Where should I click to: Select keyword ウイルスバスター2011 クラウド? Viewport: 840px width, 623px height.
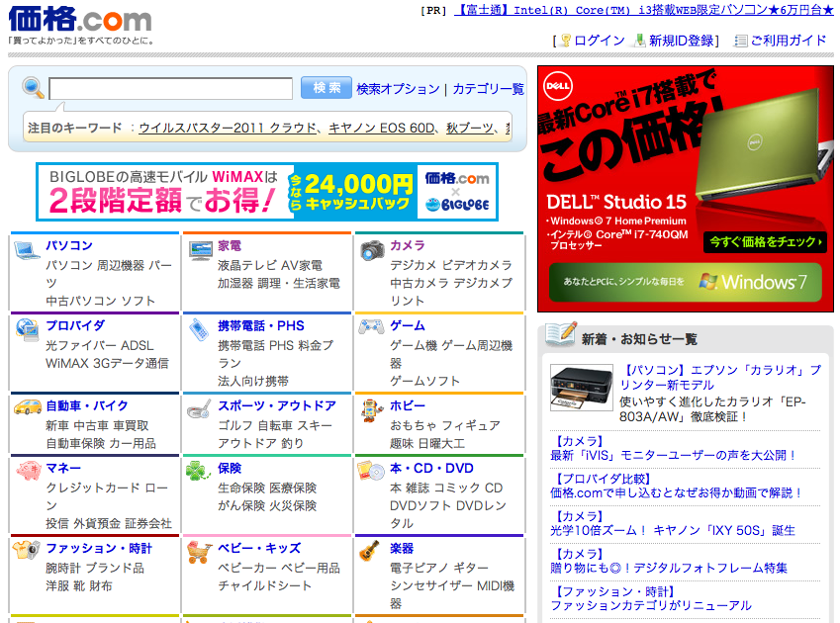[228, 128]
